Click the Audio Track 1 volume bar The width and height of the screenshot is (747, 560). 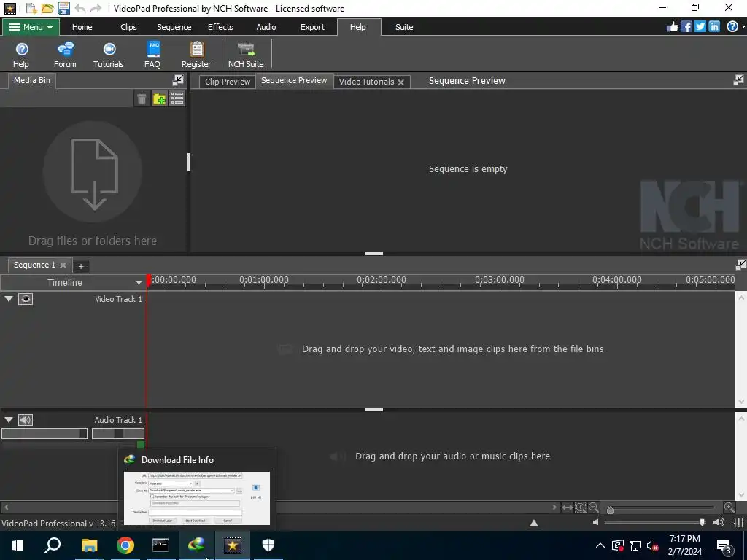(x=44, y=433)
